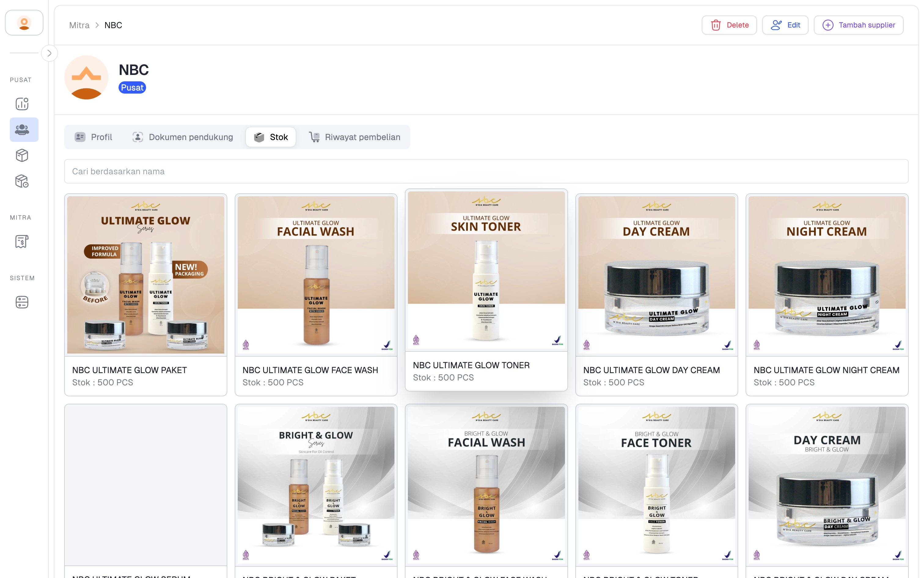Click NBC ULTIMATE GLOW NIGHT CREAM title
Screen dimensions: 924x578
(x=826, y=370)
